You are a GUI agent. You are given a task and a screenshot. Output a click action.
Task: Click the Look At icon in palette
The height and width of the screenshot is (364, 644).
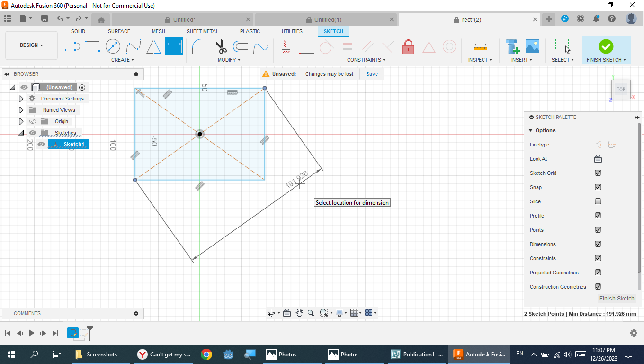click(x=598, y=159)
